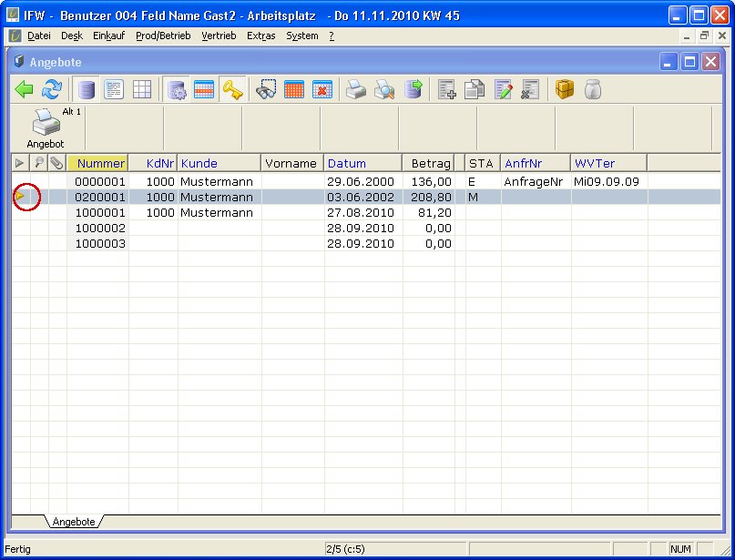The image size is (735, 560).
Task: Click the edit document pencil icon
Action: tap(503, 89)
